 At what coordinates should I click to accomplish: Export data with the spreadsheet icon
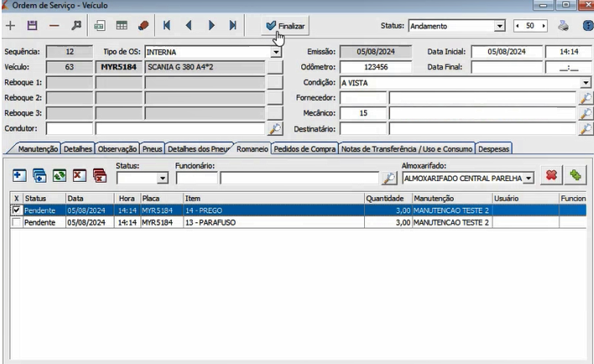click(x=100, y=26)
